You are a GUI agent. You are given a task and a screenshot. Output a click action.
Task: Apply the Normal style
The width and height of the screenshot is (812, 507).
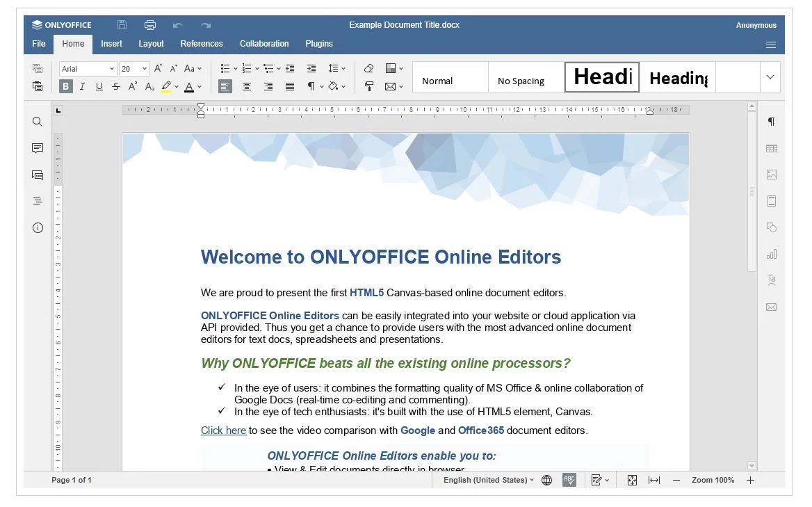[x=450, y=78]
